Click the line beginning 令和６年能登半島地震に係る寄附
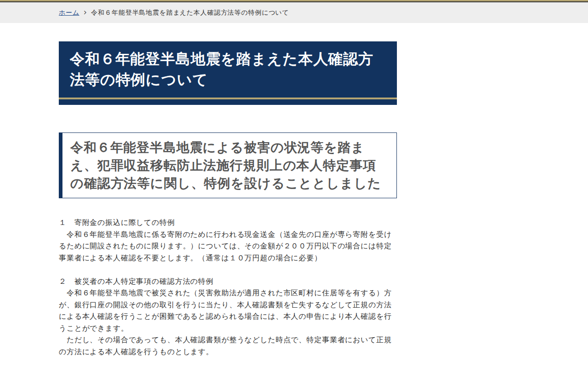The width and height of the screenshot is (588, 368). [229, 234]
